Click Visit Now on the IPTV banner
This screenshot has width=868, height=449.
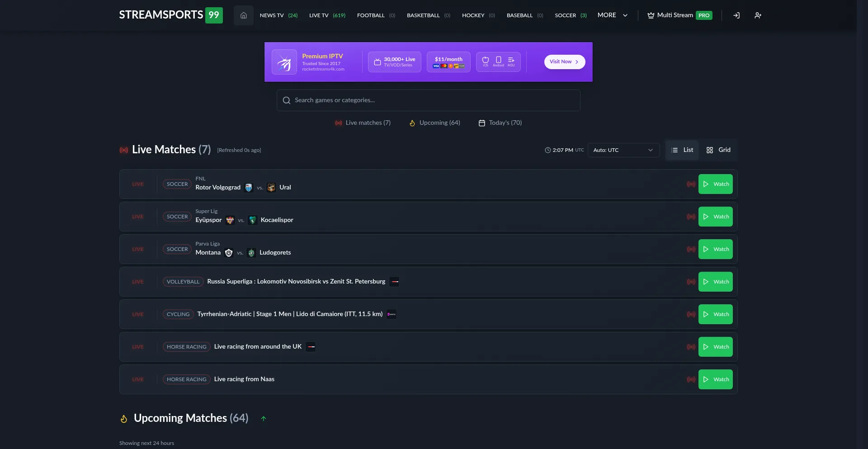click(565, 62)
